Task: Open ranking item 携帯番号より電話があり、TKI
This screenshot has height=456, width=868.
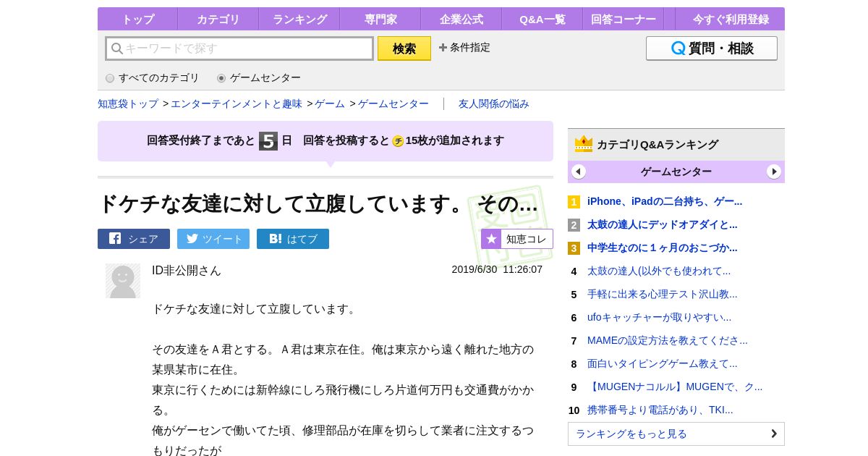Action: [x=660, y=410]
